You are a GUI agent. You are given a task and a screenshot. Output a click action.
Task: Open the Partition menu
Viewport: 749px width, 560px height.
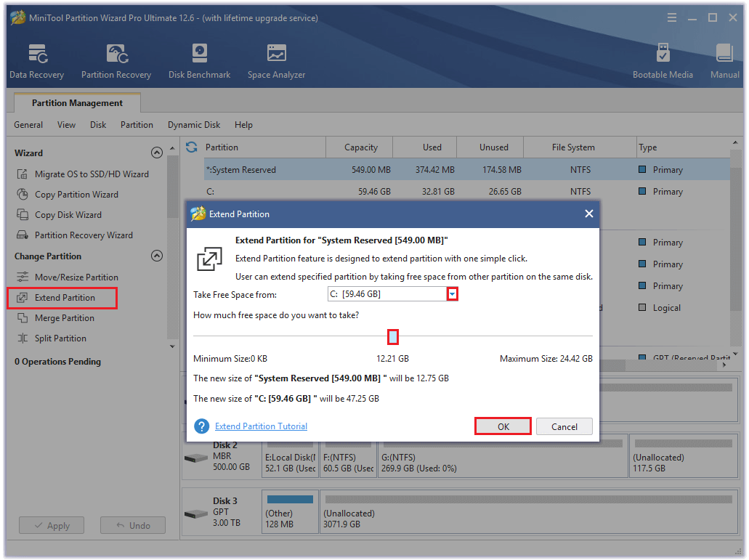coord(137,125)
